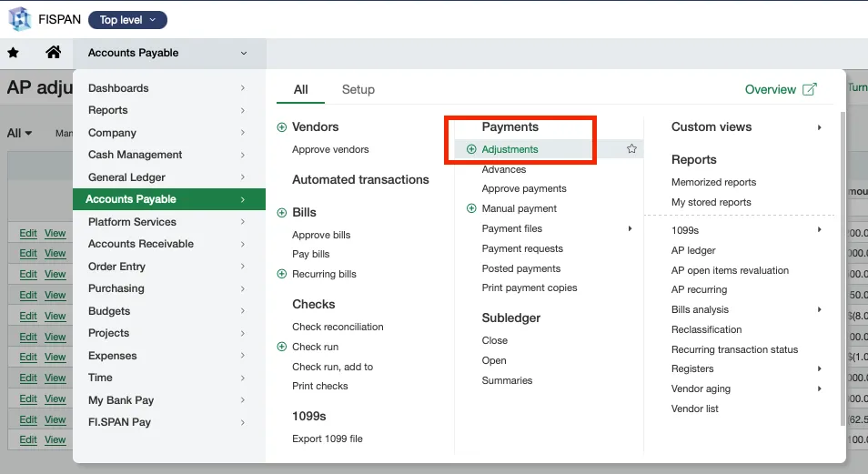Expand the Bills analysis submenu arrow

point(819,309)
